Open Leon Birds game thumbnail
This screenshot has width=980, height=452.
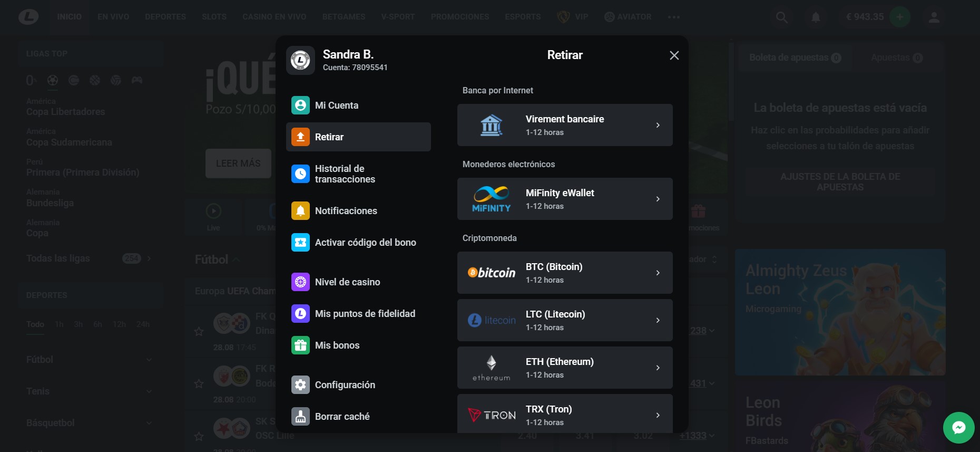coord(840,417)
